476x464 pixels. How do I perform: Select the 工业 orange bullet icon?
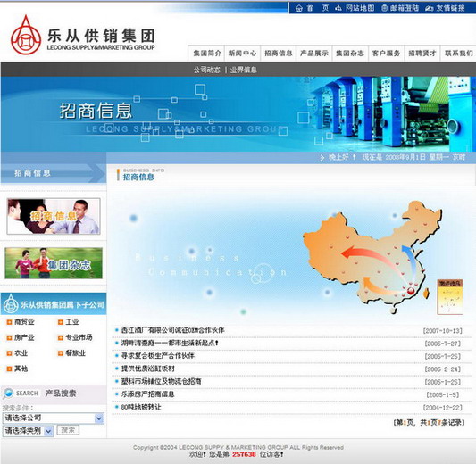61,322
